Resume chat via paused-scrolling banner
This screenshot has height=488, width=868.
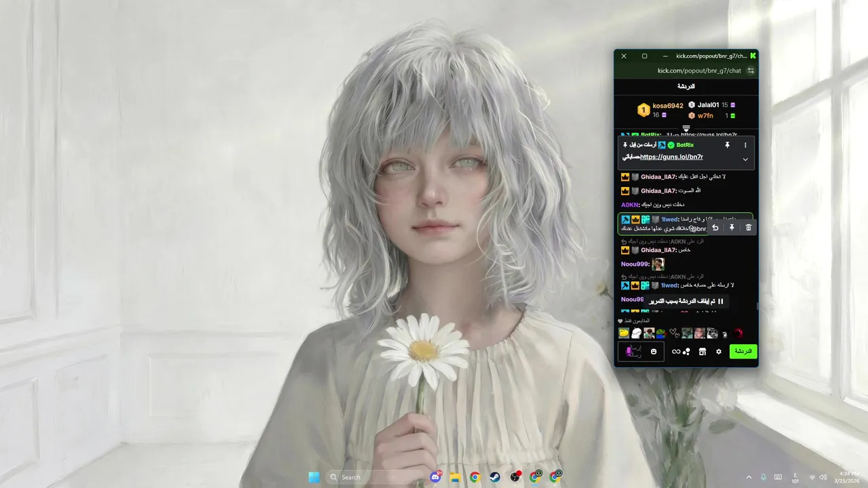pyautogui.click(x=687, y=301)
